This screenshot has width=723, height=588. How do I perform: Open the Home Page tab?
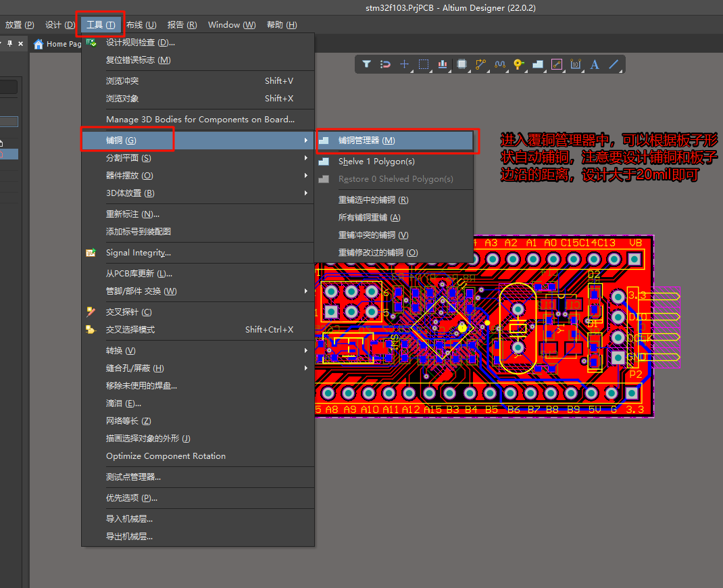coord(57,44)
